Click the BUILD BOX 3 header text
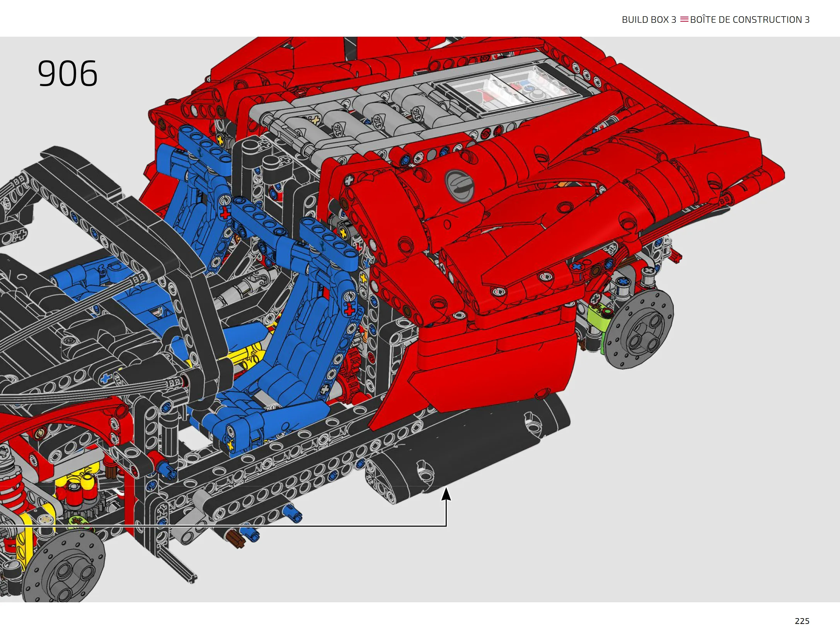This screenshot has width=840, height=639. coord(649,20)
